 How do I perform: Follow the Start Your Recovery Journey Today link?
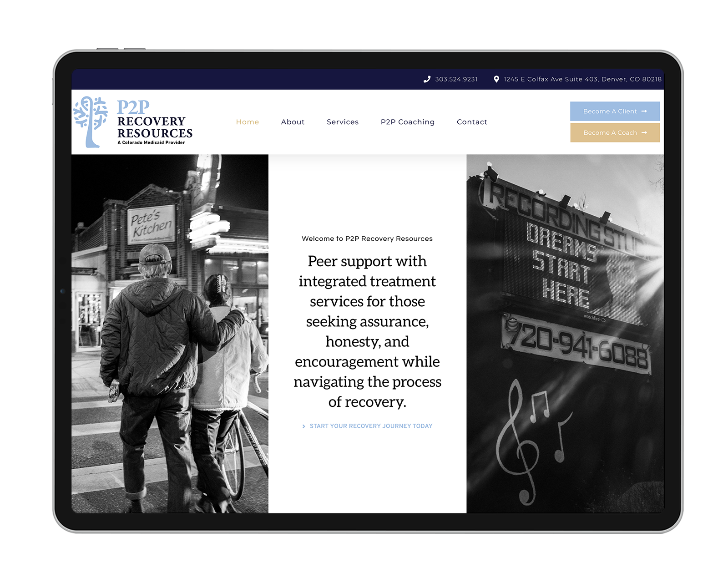(371, 427)
